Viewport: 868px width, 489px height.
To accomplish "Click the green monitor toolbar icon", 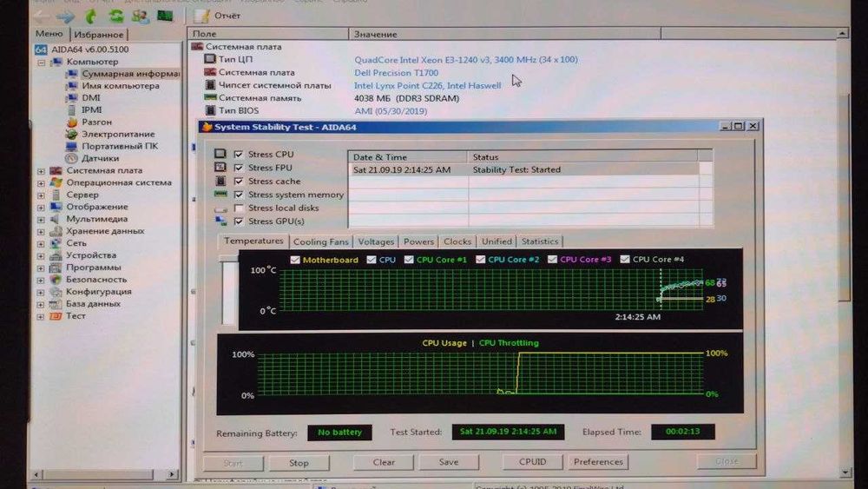I will pos(165,16).
